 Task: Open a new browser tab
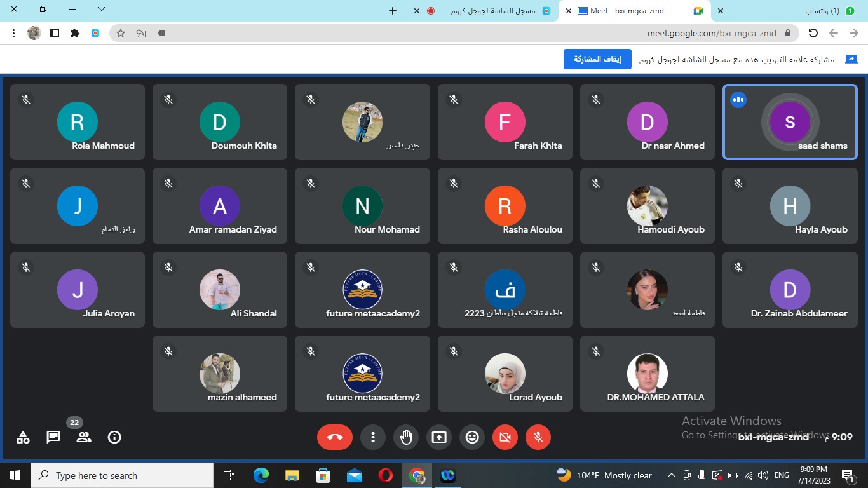coord(393,11)
